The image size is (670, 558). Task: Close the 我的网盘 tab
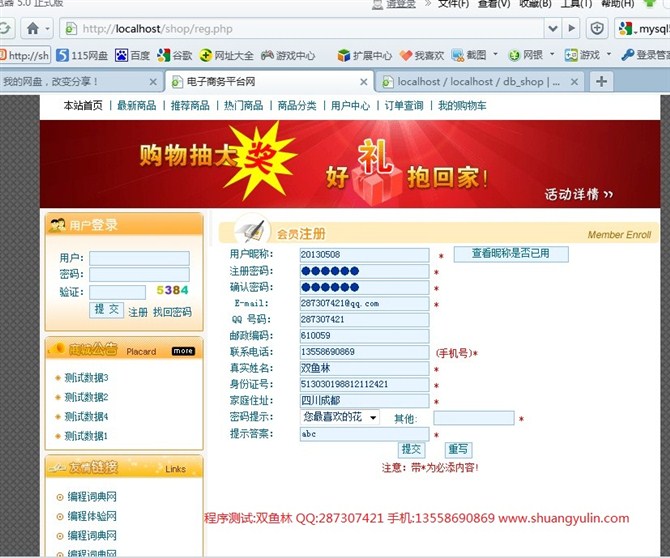pos(153,82)
